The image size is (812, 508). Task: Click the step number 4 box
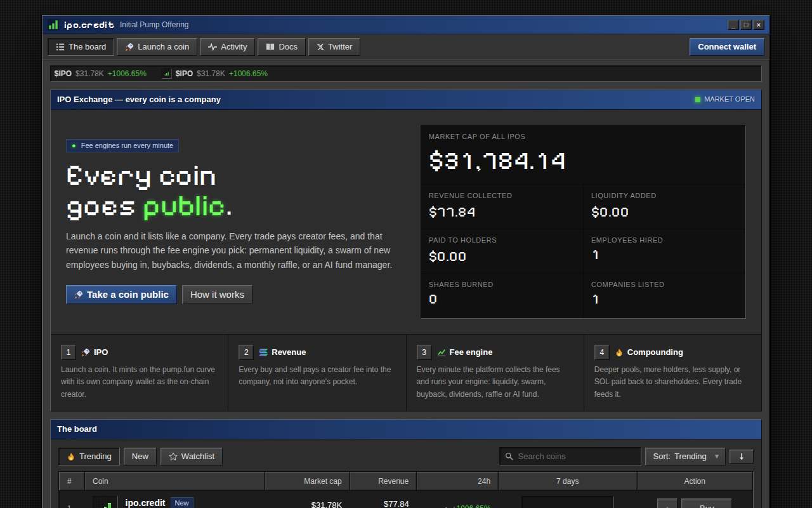click(602, 352)
